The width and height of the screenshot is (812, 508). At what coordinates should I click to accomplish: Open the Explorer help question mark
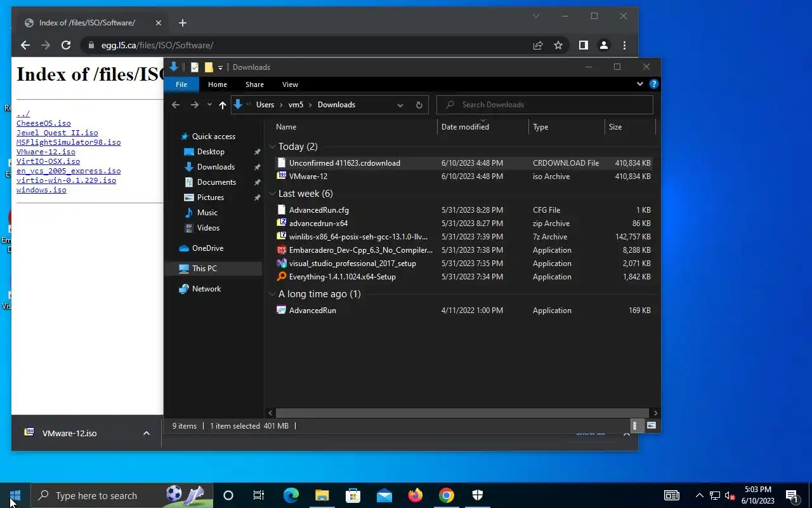coord(654,84)
